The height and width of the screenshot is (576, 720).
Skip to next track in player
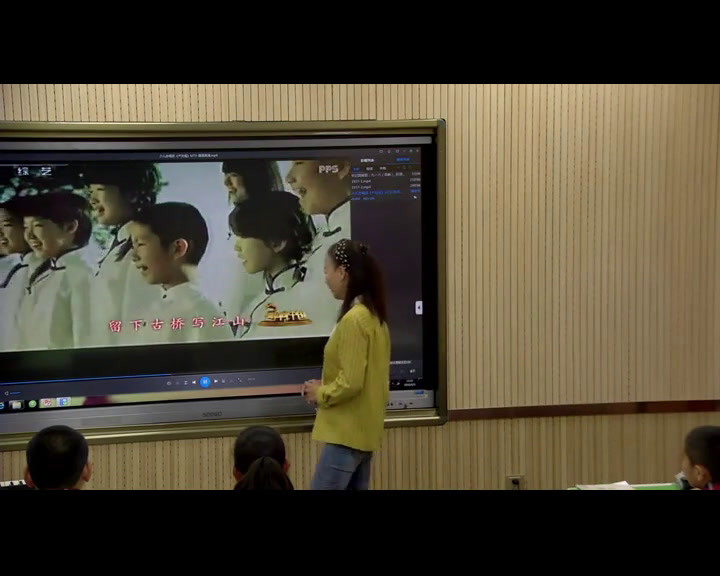pos(216,381)
